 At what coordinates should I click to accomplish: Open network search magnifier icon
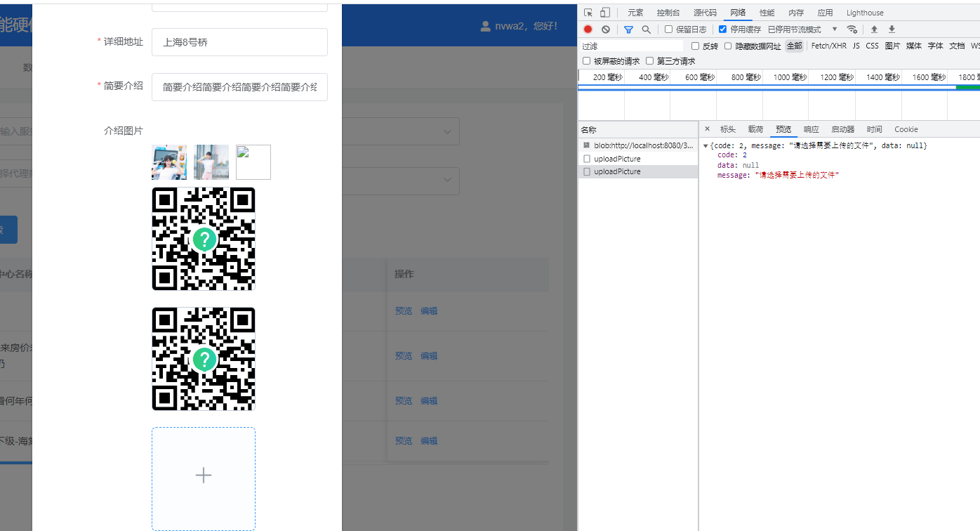coord(646,29)
